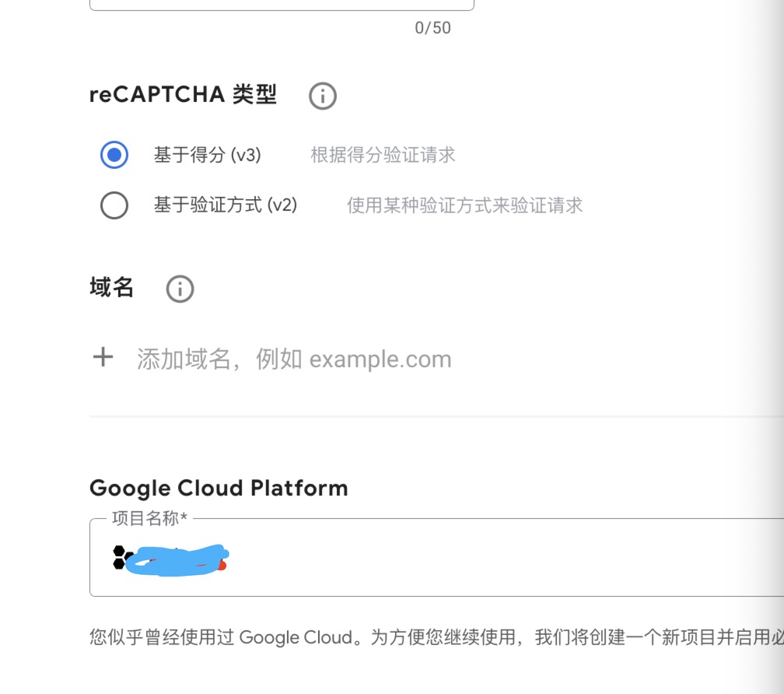
Task: Focus the label text box above counter
Action: (282, 5)
